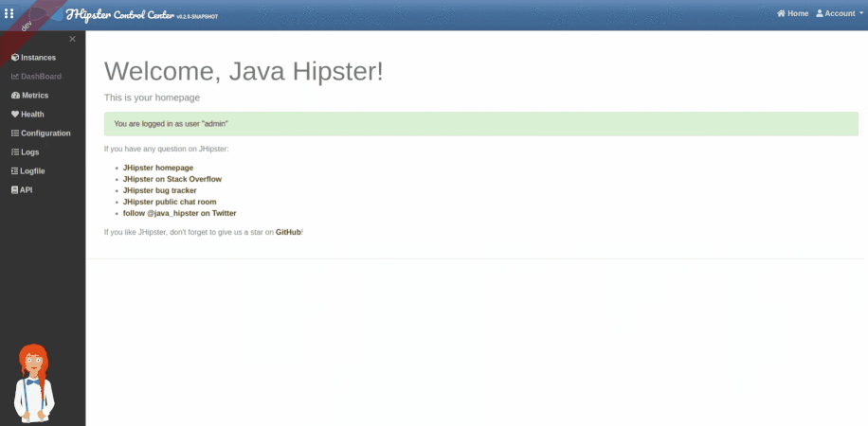Viewport: 868px width, 426px height.
Task: Open the JHipster bug tracker link
Action: coord(159,190)
